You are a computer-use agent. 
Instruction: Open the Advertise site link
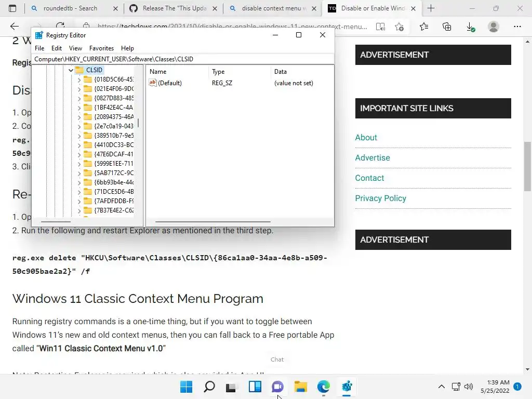372,158
